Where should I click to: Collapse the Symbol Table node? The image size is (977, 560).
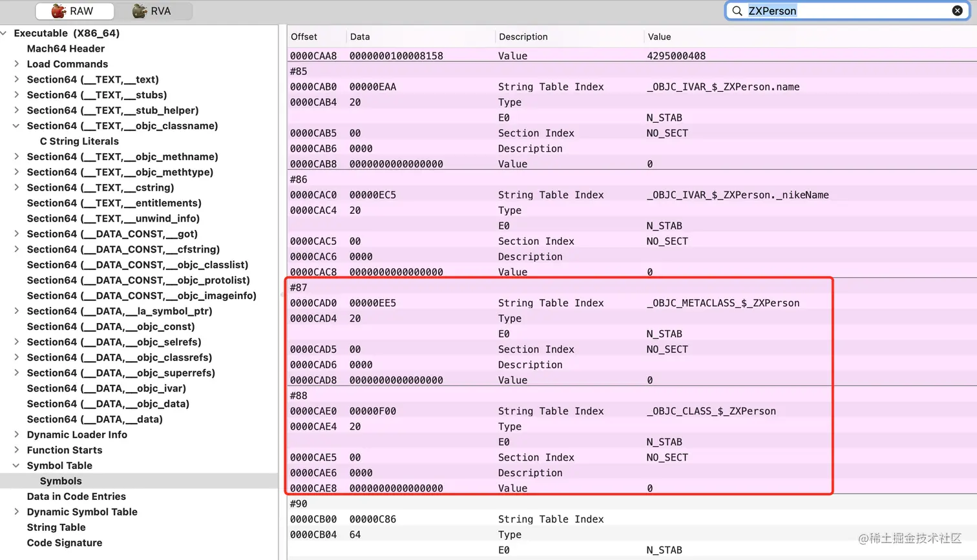pyautogui.click(x=16, y=466)
